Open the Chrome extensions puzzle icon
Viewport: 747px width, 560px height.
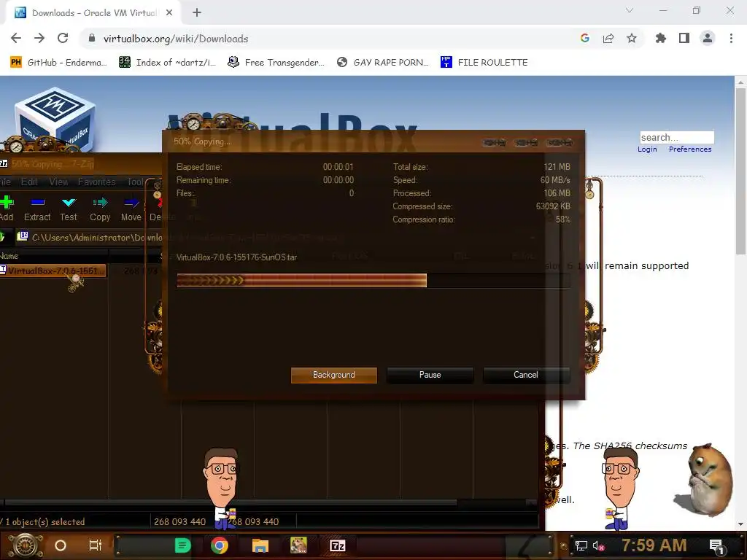[661, 38]
